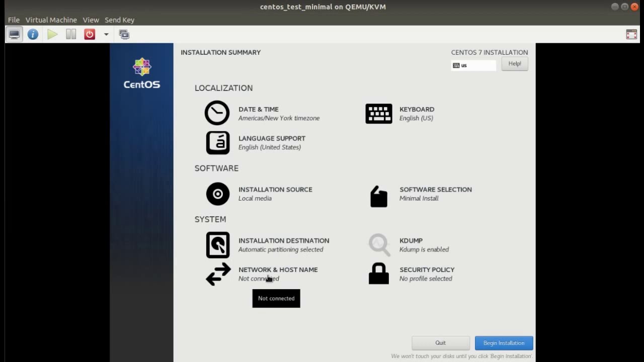Screen dimensions: 644x362
Task: Pause the virtual machine
Action: 71,34
